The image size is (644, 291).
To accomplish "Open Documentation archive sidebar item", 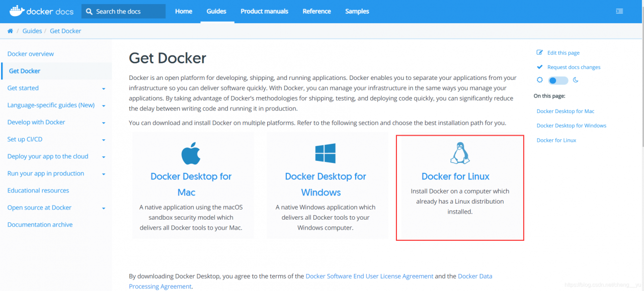I will click(x=40, y=225).
